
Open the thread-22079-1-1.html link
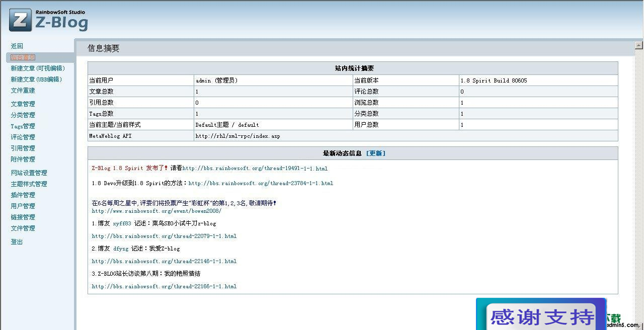(164, 236)
